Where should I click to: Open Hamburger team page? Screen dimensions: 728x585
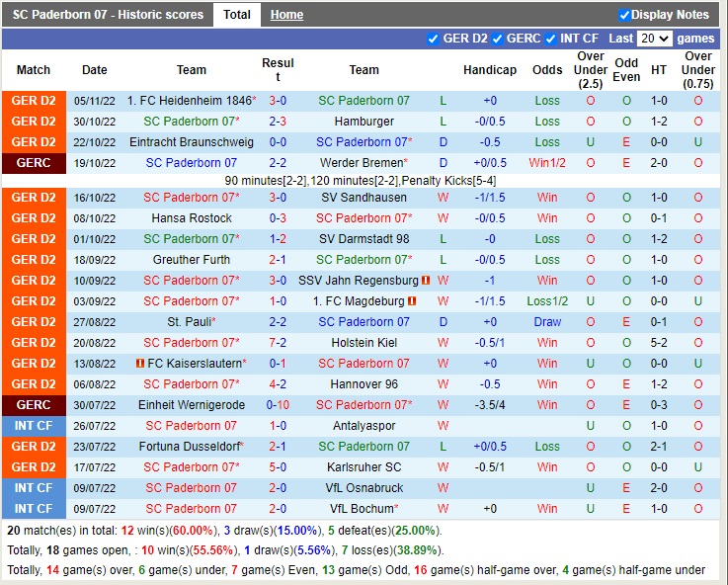364,122
